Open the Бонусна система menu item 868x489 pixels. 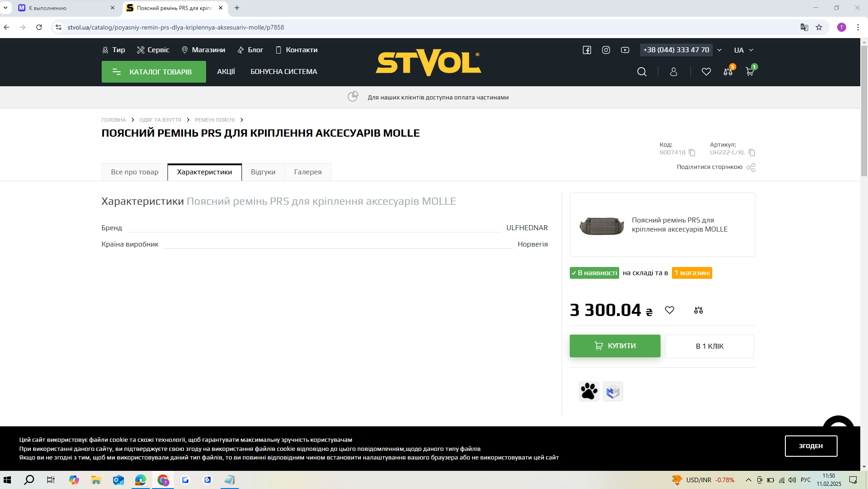coord(284,72)
